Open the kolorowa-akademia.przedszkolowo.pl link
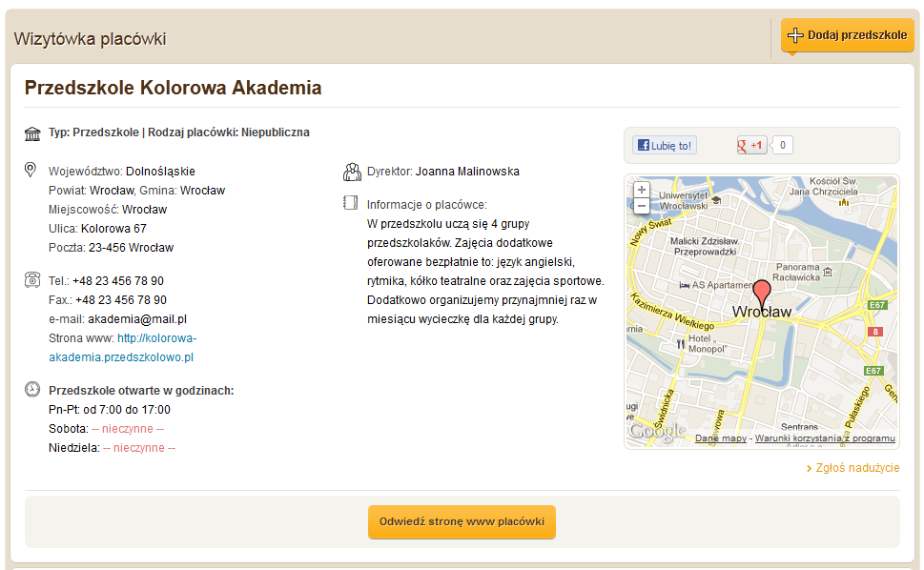924x570 pixels. pos(123,347)
